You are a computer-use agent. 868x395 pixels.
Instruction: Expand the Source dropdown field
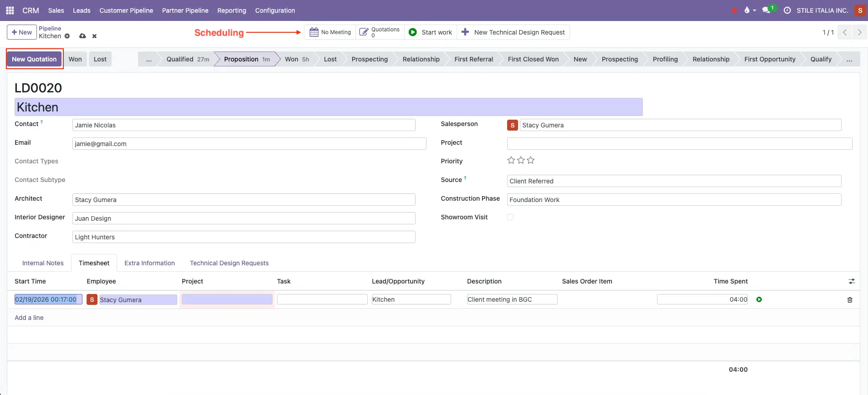673,181
